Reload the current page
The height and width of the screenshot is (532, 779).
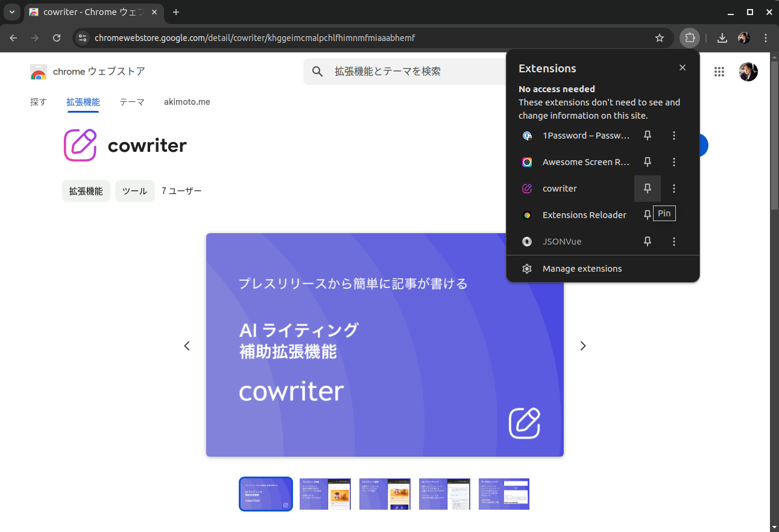(x=57, y=38)
